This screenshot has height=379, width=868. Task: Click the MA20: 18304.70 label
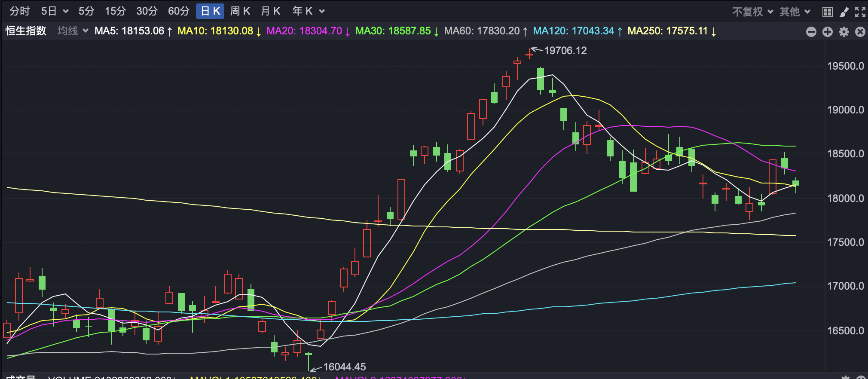308,31
